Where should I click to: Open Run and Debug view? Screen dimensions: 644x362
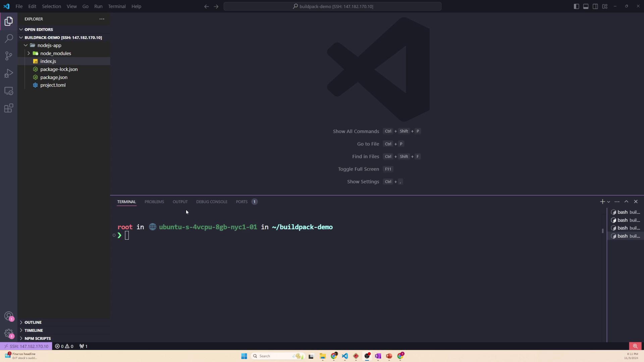[9, 73]
